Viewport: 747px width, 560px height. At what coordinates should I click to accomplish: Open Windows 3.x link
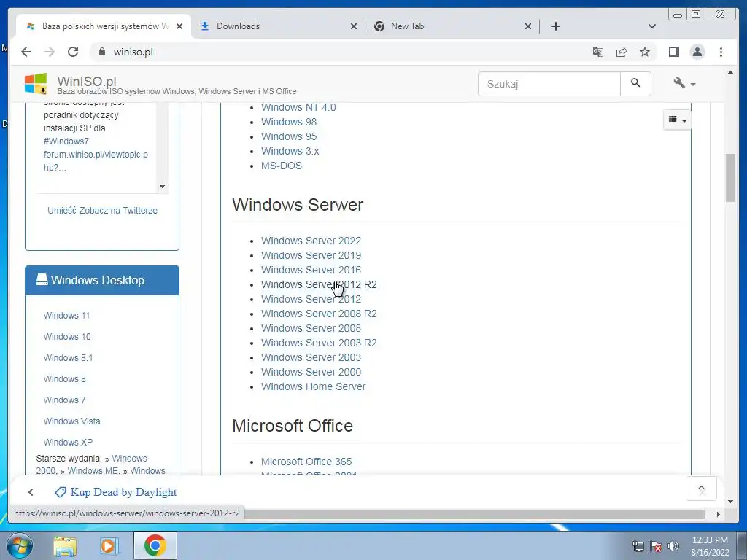(290, 151)
